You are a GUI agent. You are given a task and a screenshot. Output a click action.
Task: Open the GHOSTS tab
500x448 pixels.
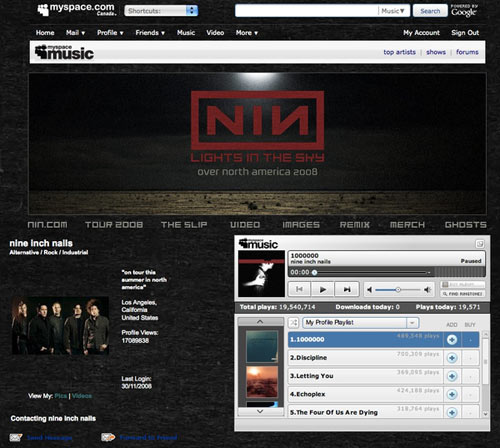tap(466, 225)
